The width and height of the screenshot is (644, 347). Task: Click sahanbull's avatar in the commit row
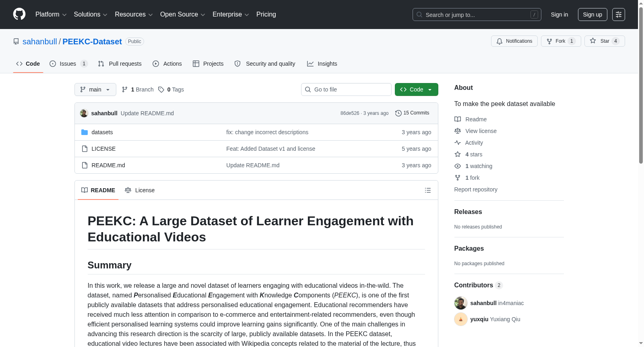[x=84, y=113]
